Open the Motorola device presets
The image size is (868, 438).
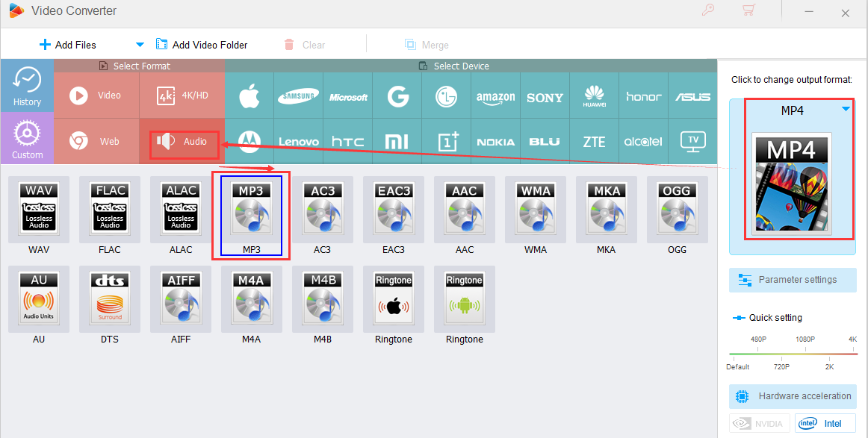click(249, 142)
